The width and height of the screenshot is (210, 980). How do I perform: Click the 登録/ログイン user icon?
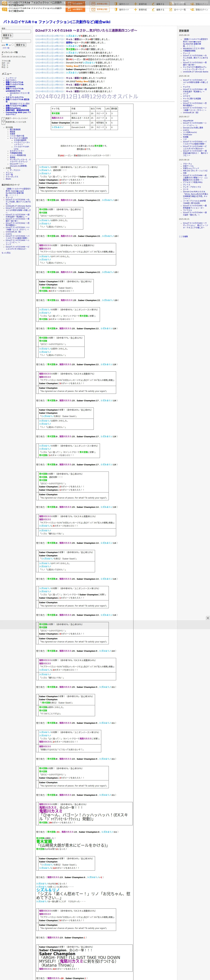pos(192,9)
